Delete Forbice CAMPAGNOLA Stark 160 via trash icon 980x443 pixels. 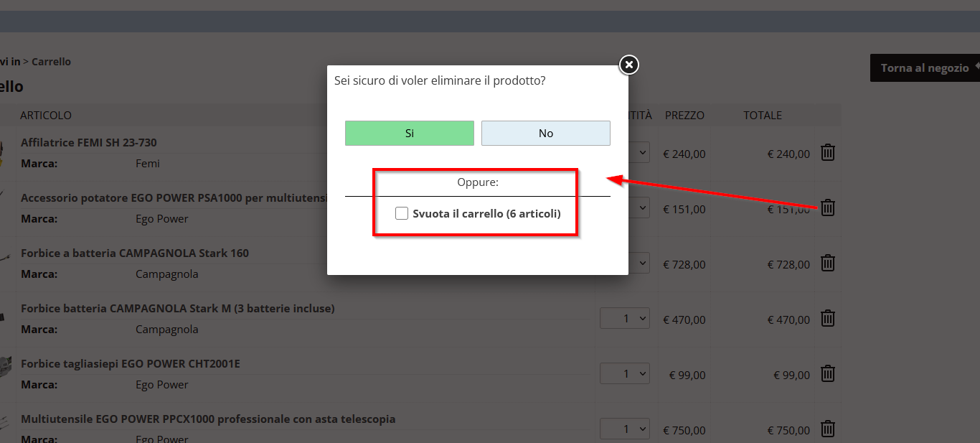point(828,263)
